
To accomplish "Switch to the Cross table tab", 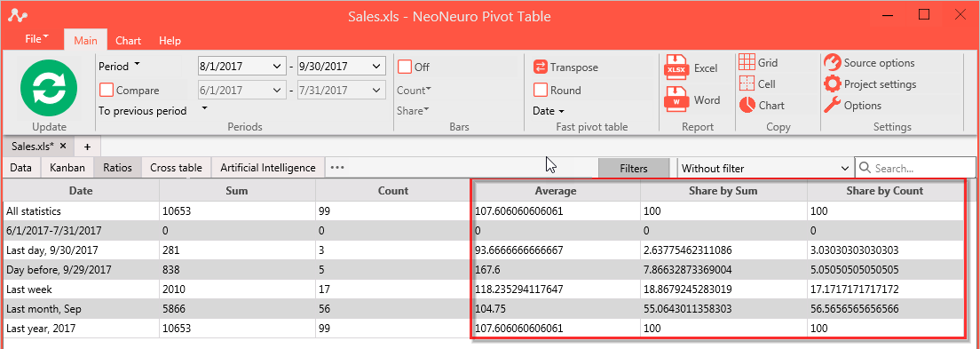I will click(x=177, y=168).
